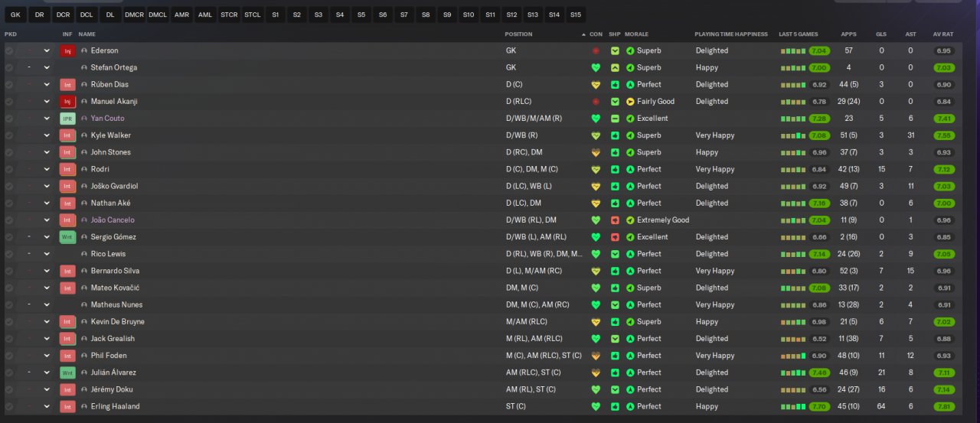980x423 pixels.
Task: Click Manuel Akanji's yellow morale icon
Action: [630, 101]
